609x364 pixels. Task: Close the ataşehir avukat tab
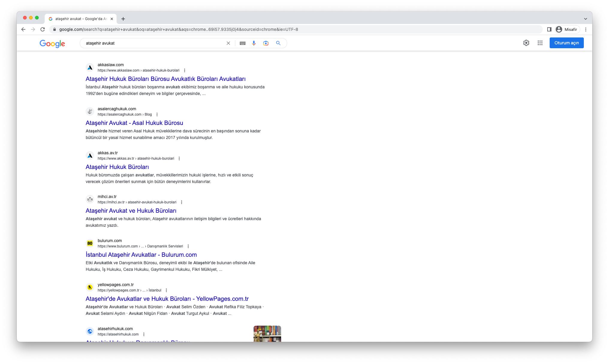(112, 19)
